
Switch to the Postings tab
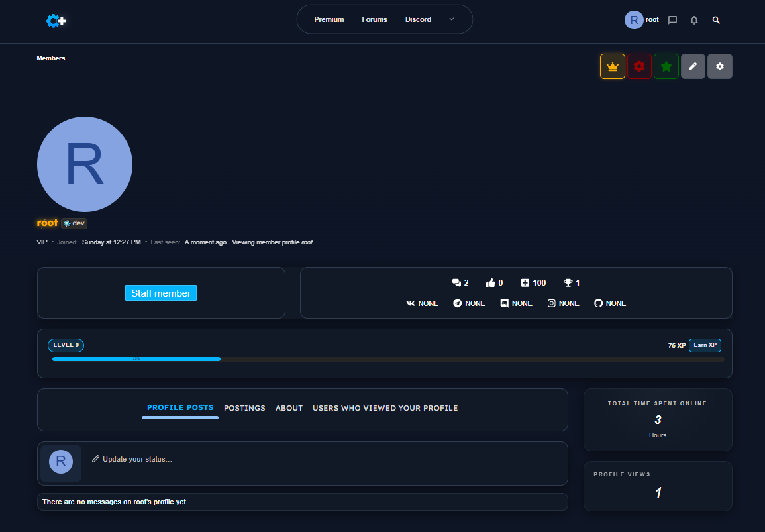(244, 408)
